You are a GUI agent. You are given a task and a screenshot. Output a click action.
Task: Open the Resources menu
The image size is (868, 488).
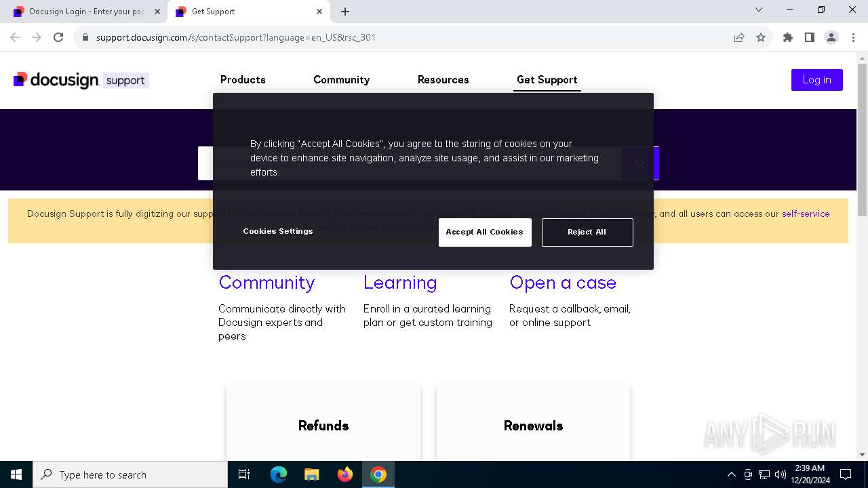tap(443, 80)
